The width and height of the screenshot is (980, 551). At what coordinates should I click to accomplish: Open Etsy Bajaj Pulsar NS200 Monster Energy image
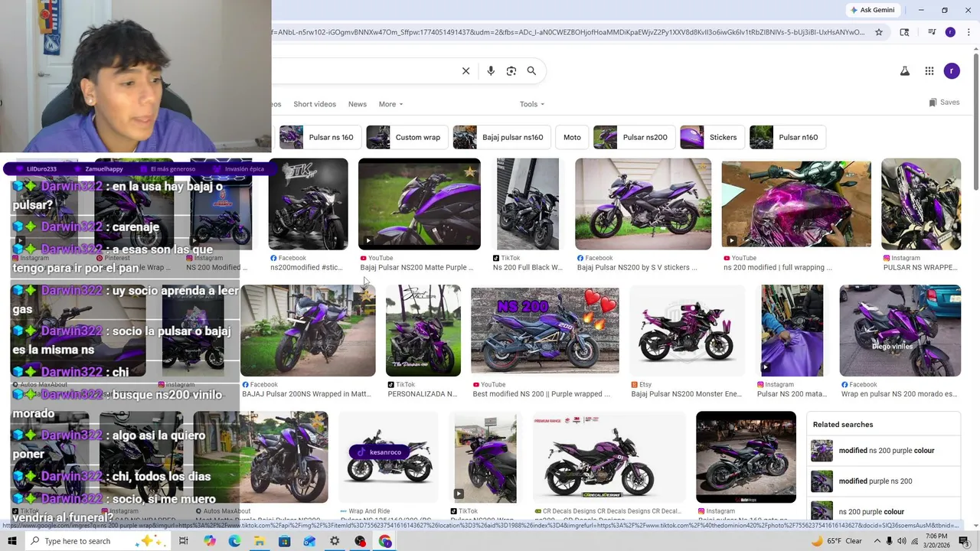pos(687,331)
